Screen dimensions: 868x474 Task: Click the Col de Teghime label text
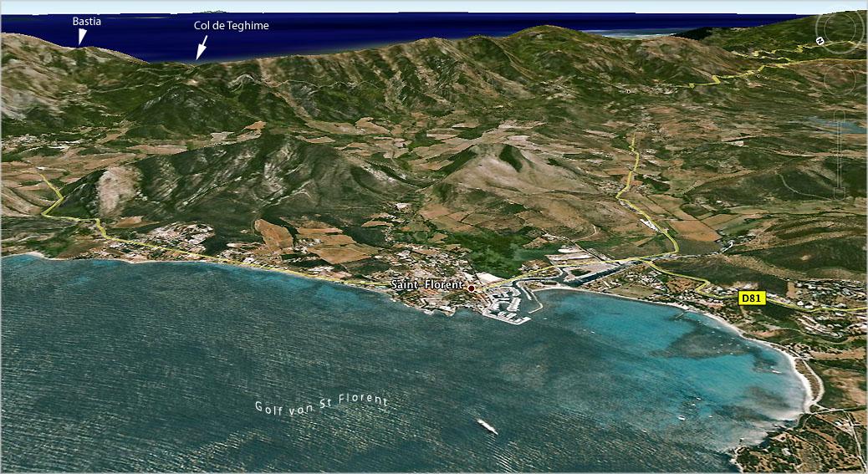click(x=232, y=25)
